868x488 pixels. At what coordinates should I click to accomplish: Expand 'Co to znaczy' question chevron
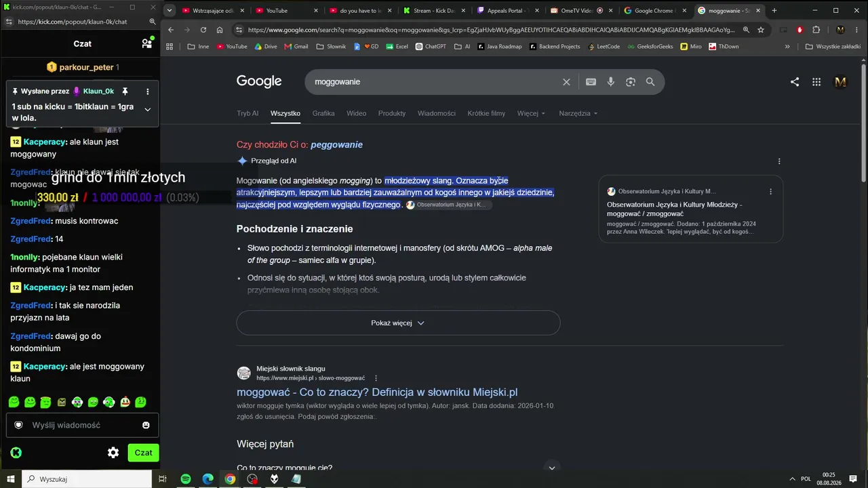pyautogui.click(x=551, y=468)
